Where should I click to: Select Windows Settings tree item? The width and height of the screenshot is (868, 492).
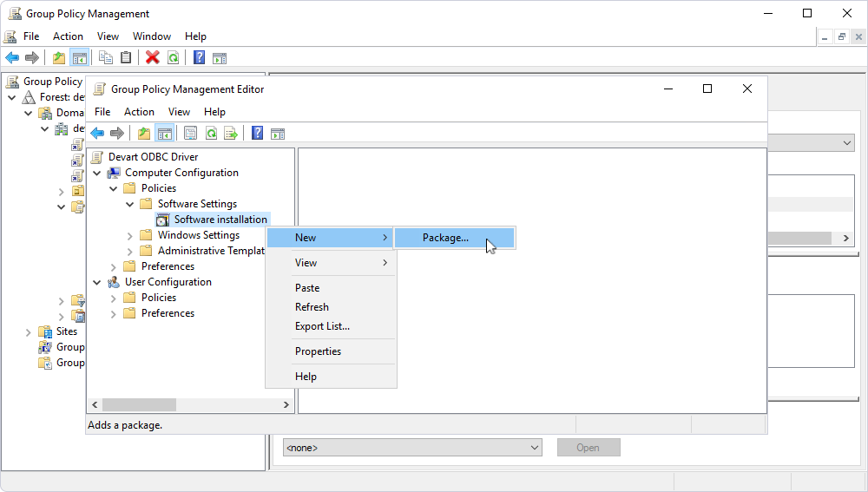coord(198,235)
